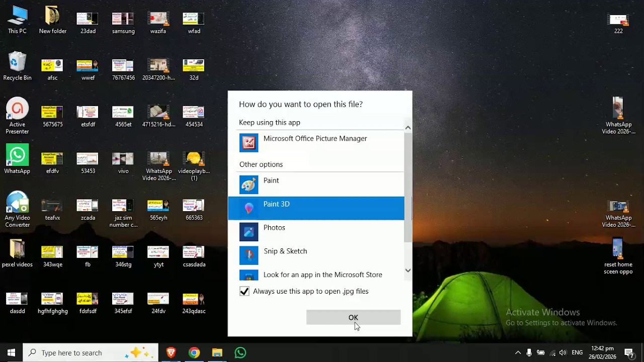Viewport: 644px width, 362px height.
Task: Select reset home sceen oppo video
Action: (618, 256)
